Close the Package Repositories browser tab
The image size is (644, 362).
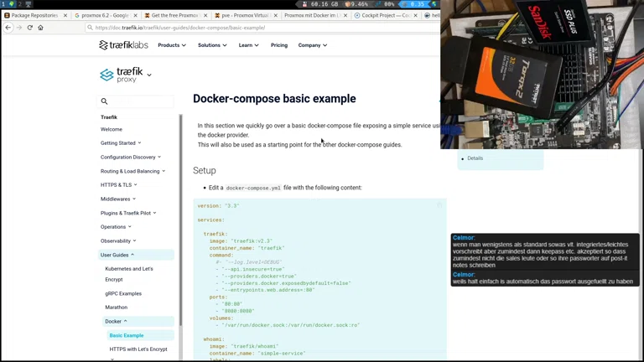pos(65,15)
